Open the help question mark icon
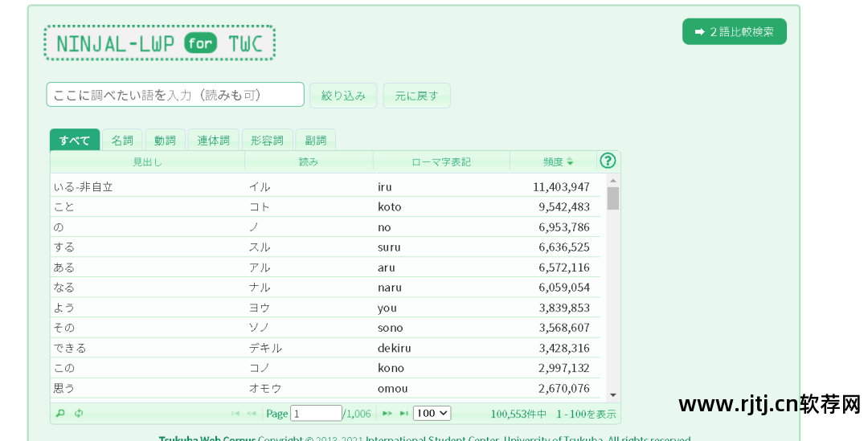868x441 pixels. coord(608,161)
